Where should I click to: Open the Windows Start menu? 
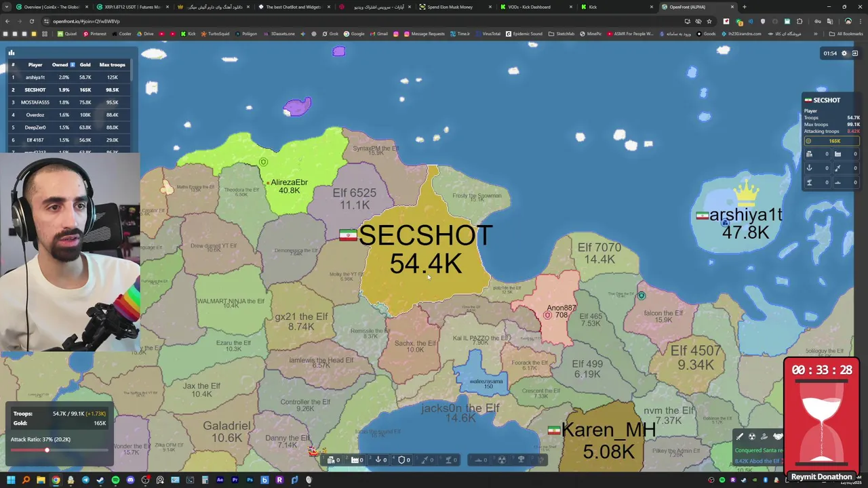click(11, 480)
